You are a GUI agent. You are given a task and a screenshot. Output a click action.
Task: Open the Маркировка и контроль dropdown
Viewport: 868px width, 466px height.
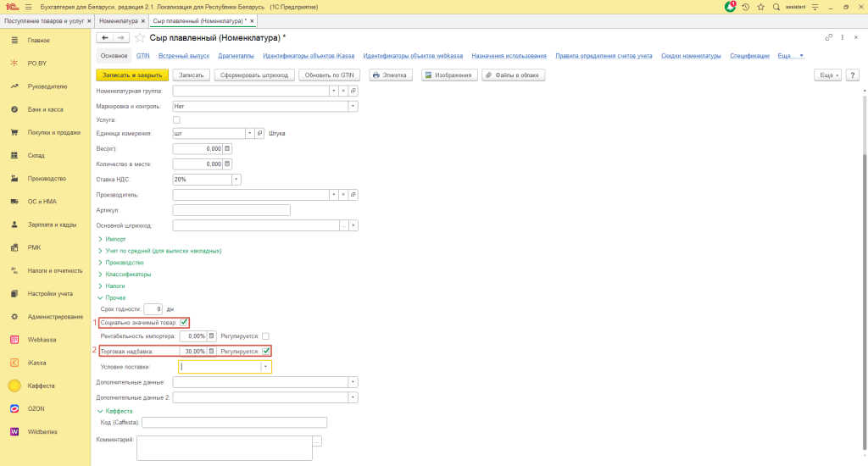pyautogui.click(x=353, y=106)
